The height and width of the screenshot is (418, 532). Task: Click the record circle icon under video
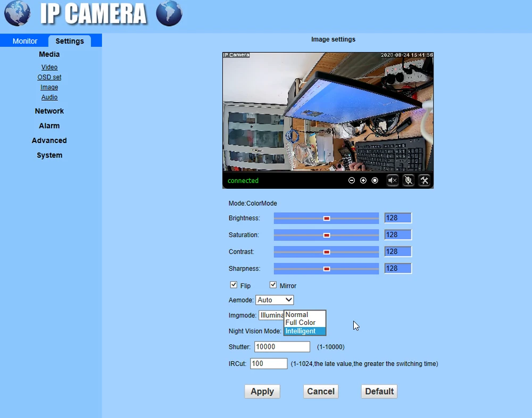pos(375,180)
